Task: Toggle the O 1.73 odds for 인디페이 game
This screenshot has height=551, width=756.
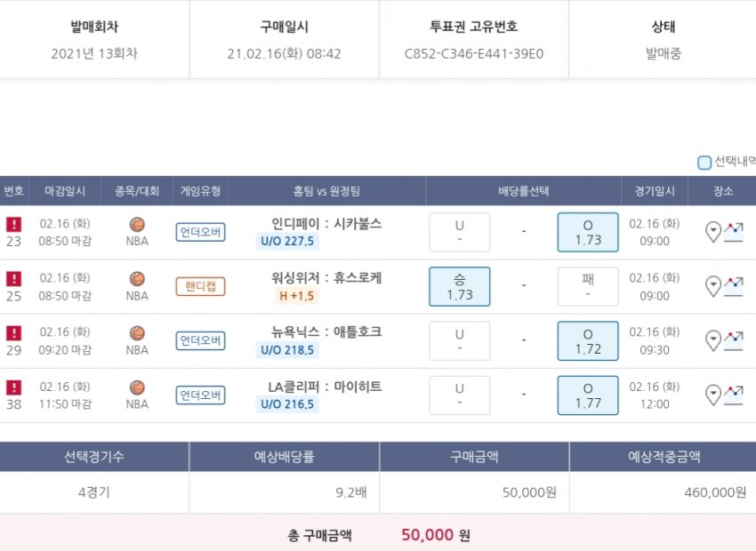Action: tap(587, 233)
